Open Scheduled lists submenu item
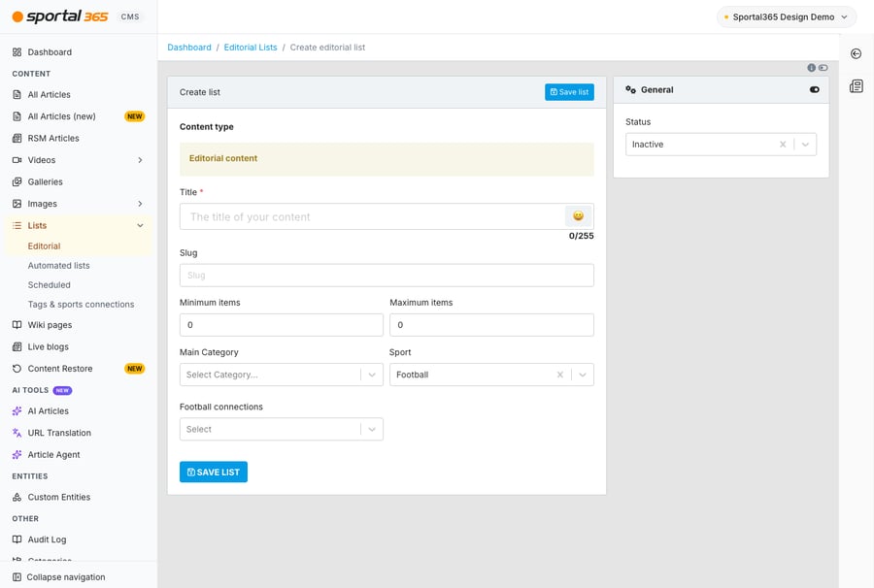 tap(50, 284)
